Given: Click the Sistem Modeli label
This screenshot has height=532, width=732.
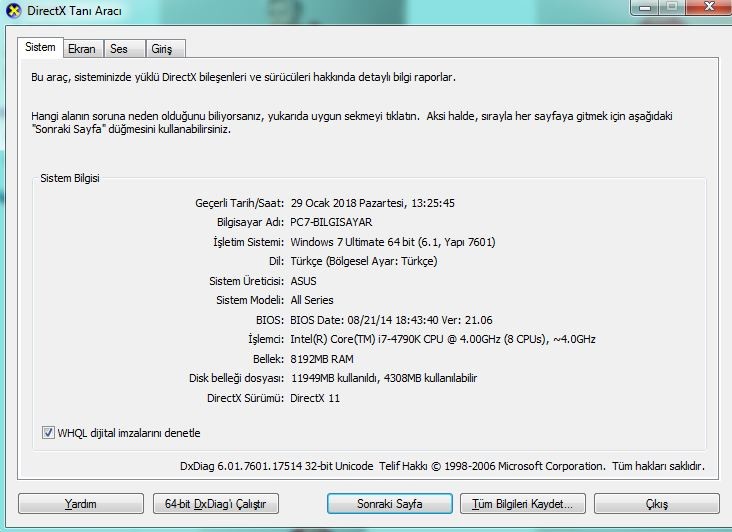Looking at the screenshot, I should [250, 300].
